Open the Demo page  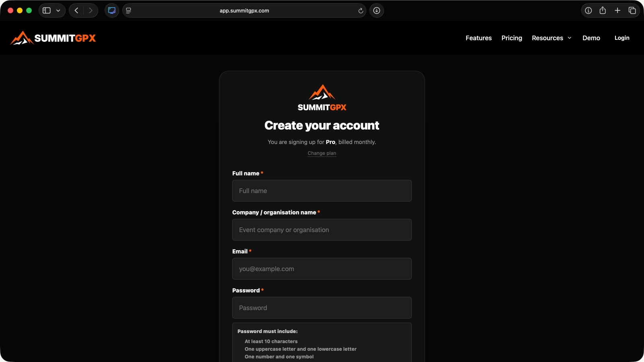[591, 38]
